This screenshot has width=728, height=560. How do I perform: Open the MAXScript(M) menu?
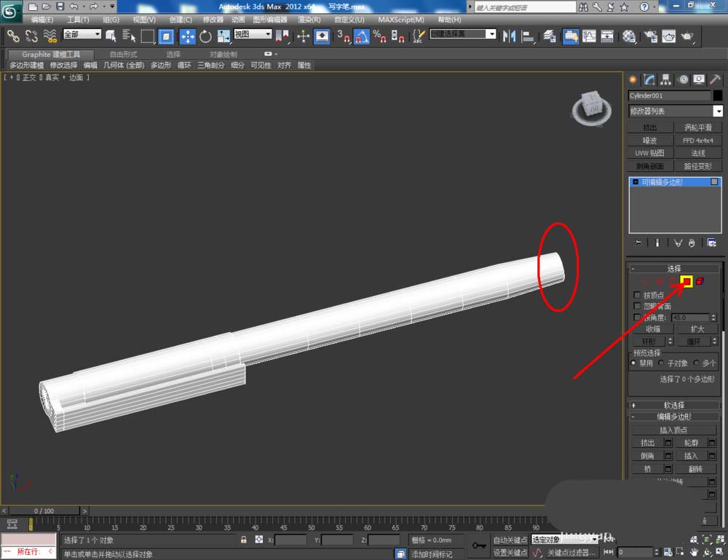click(401, 20)
